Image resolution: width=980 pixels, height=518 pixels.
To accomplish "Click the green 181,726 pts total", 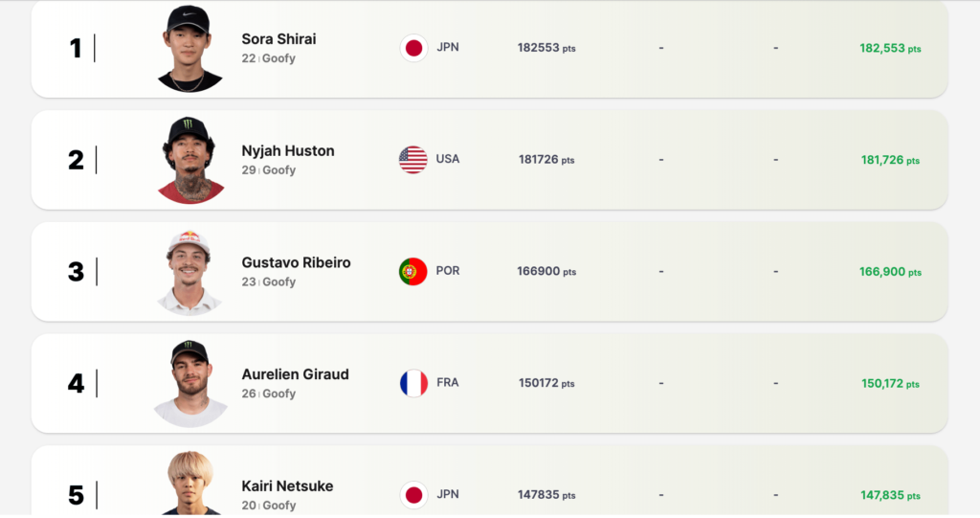I will click(x=890, y=160).
